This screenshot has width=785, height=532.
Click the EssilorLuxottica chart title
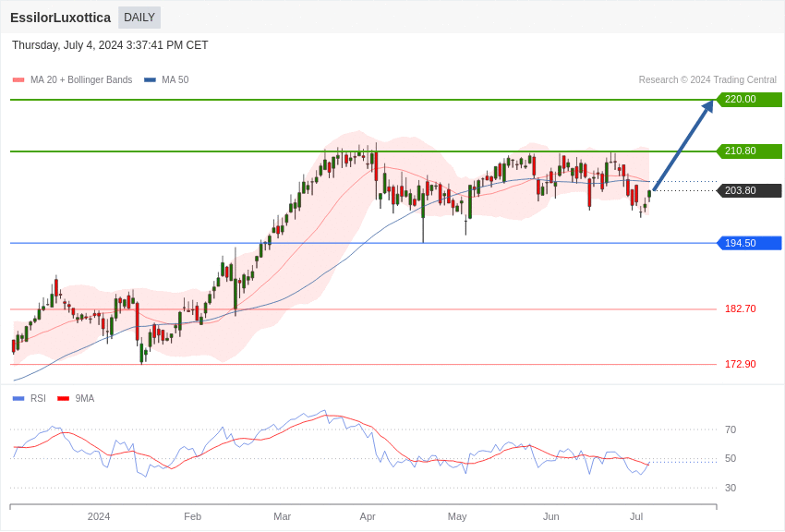point(60,18)
